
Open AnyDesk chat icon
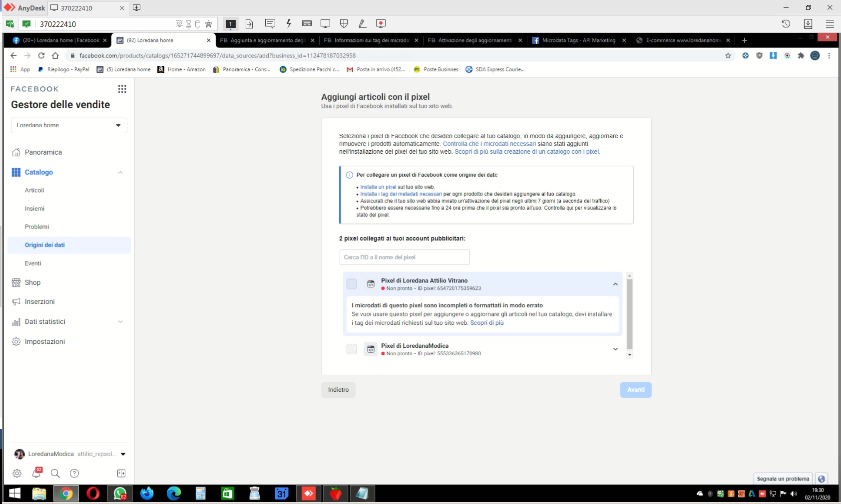[x=270, y=23]
